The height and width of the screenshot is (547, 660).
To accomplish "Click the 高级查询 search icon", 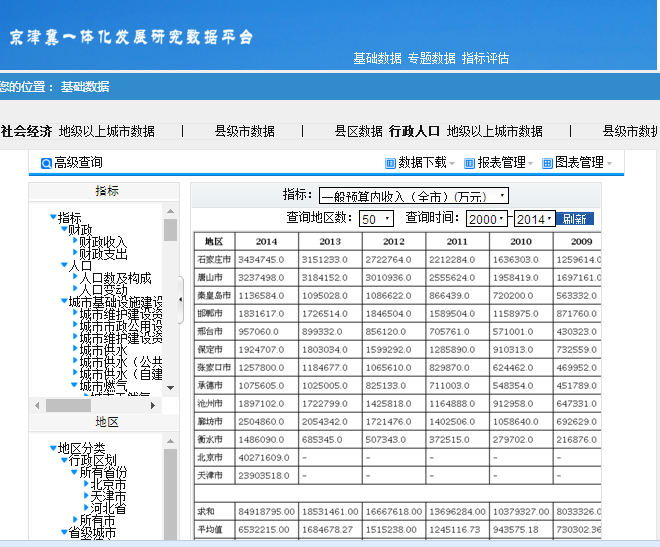I will pos(47,163).
